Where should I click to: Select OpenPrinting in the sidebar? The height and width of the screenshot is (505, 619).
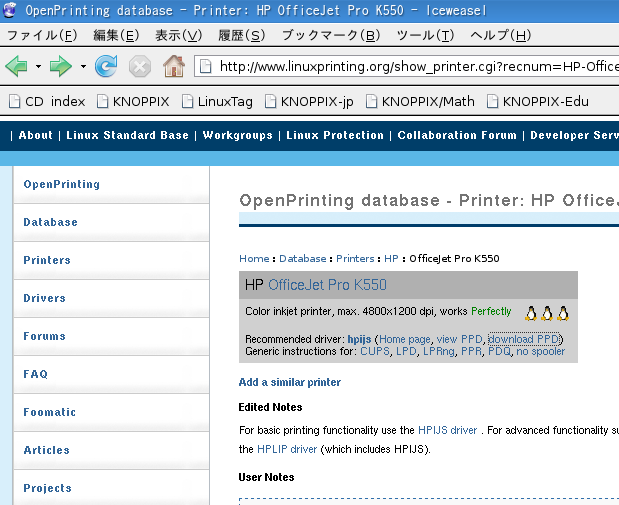(62, 184)
